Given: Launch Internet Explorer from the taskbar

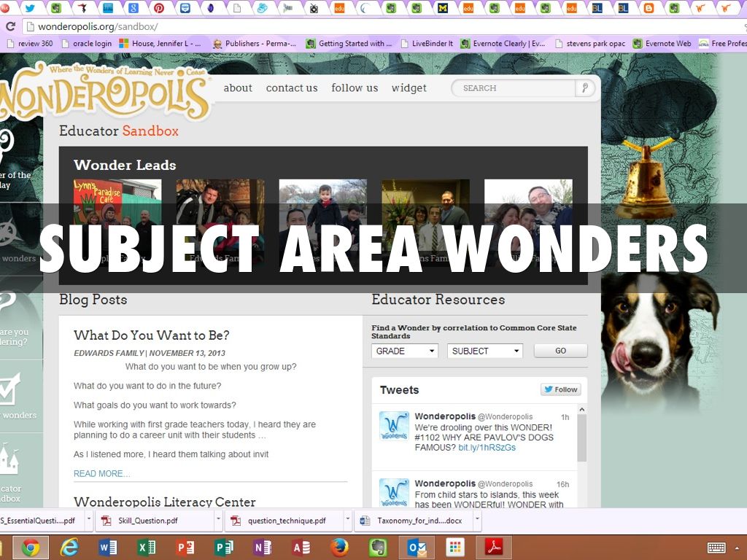Looking at the screenshot, I should point(69,547).
